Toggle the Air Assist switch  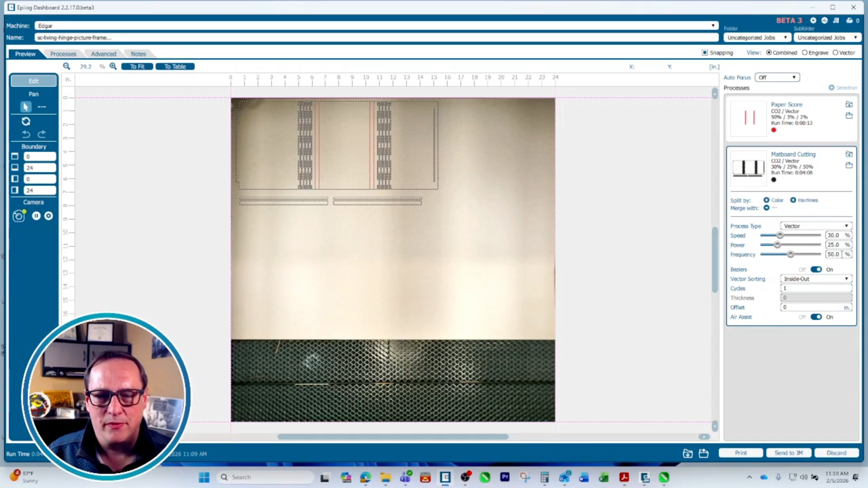pos(816,317)
